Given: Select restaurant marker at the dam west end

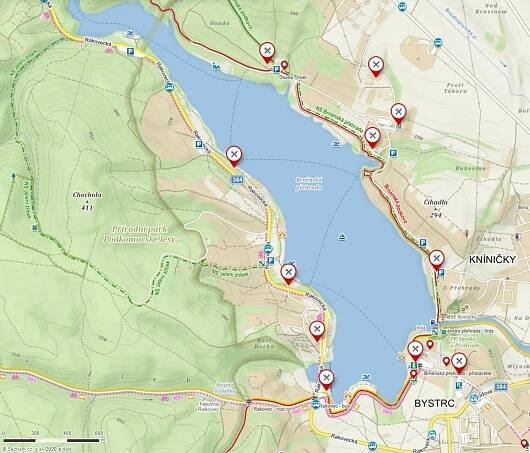Looking at the screenshot, I should pos(415,350).
